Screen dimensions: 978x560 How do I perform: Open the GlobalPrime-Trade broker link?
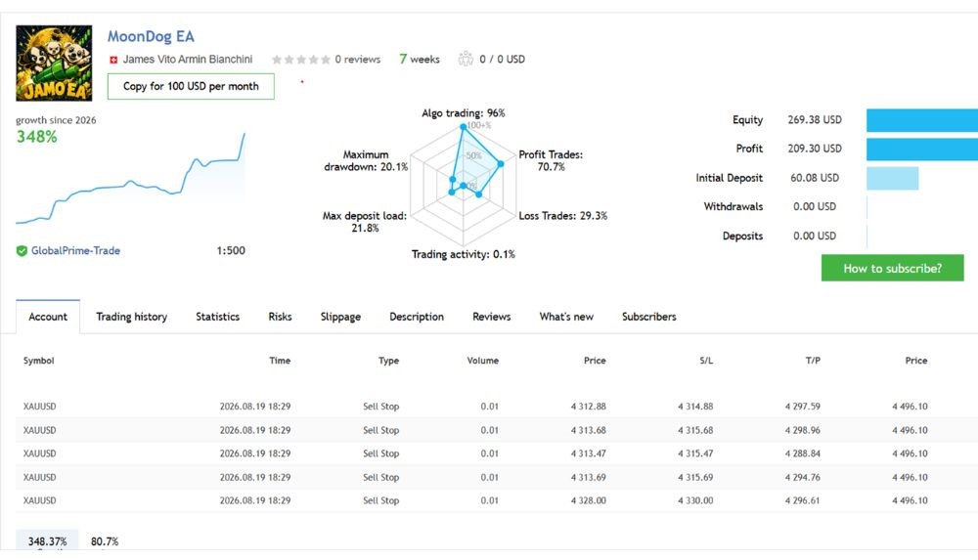75,251
